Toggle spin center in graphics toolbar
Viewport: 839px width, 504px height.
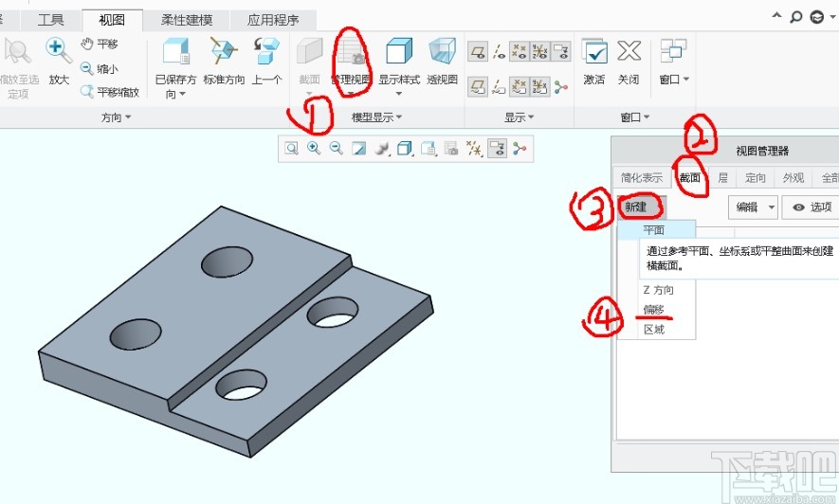(x=519, y=149)
